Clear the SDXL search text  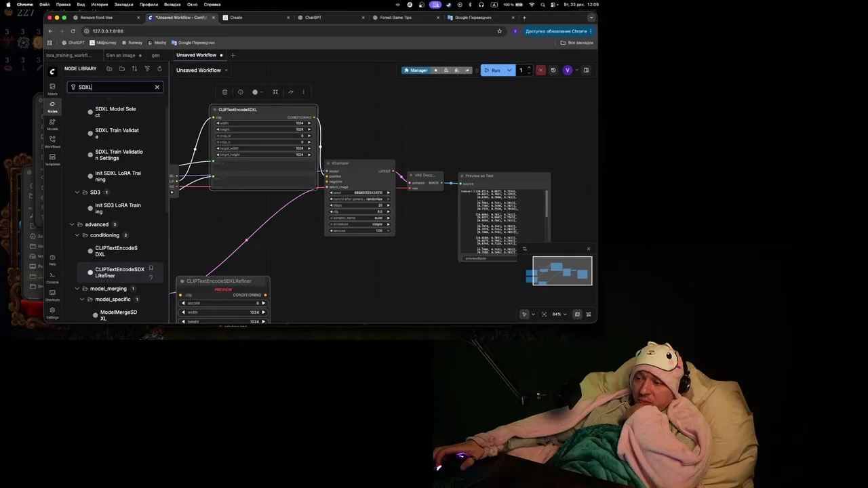click(157, 87)
